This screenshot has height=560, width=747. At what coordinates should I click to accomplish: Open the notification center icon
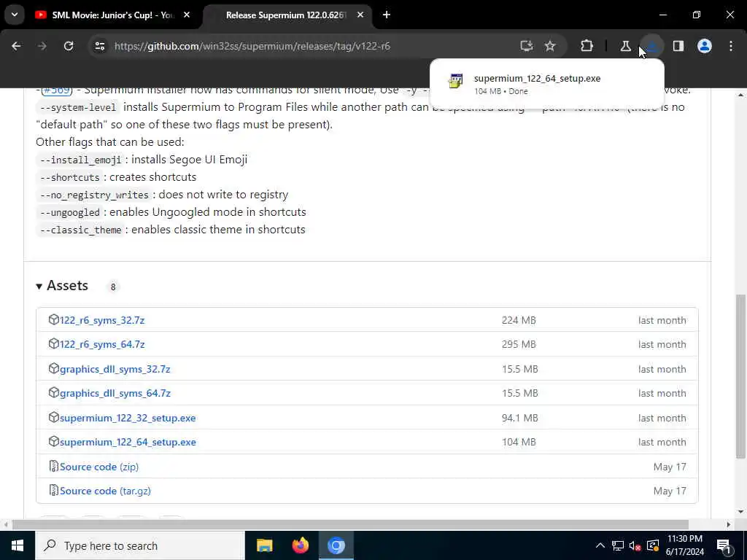(724, 545)
